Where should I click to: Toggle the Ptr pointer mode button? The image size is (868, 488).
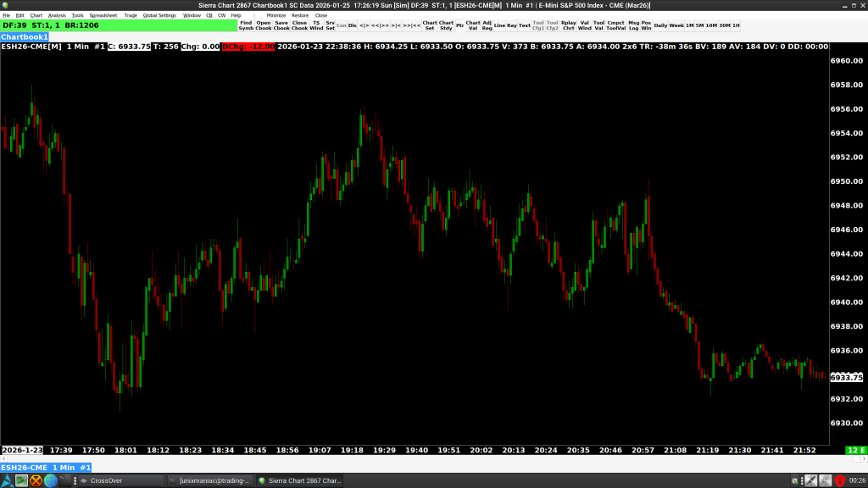pyautogui.click(x=460, y=25)
